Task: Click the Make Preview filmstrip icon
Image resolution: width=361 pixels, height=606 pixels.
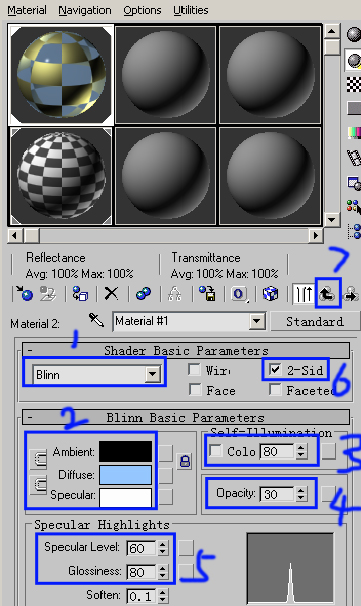Action: click(354, 157)
